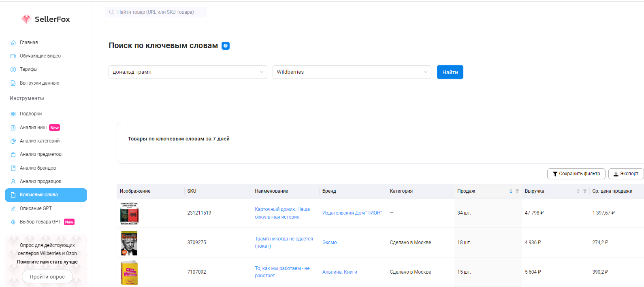The image size is (644, 287).
Task: Go to Анализ брендов menu item
Action: pos(38,168)
